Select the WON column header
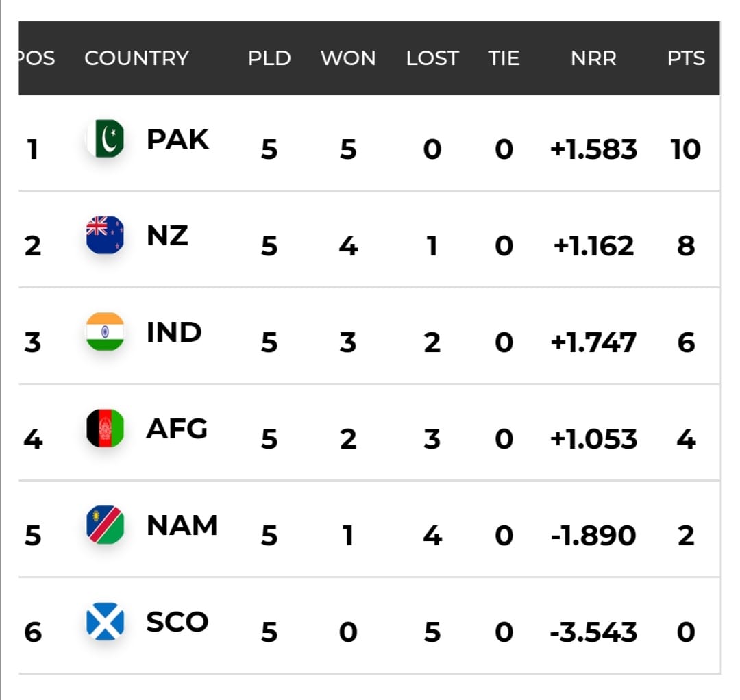740x700 pixels. coord(348,58)
